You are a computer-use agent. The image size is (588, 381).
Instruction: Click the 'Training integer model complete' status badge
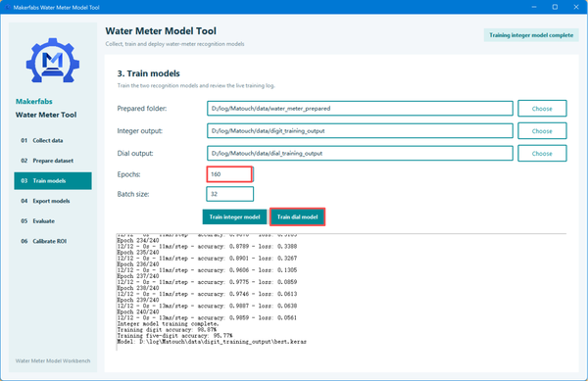(531, 35)
